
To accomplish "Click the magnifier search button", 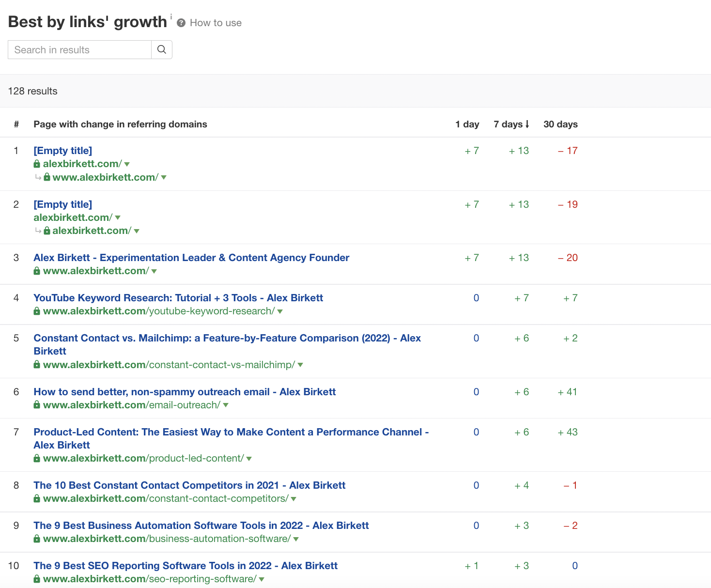I will [162, 49].
